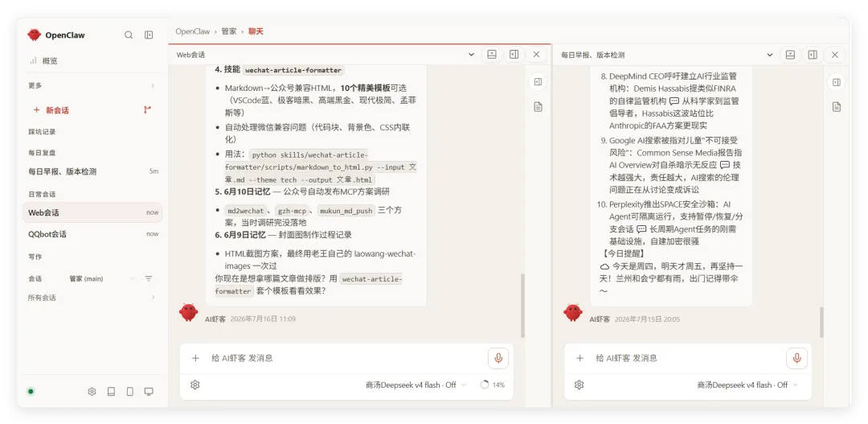868x424 pixels.
Task: Open document icon in 每日早报 pane
Action: [x=837, y=106]
